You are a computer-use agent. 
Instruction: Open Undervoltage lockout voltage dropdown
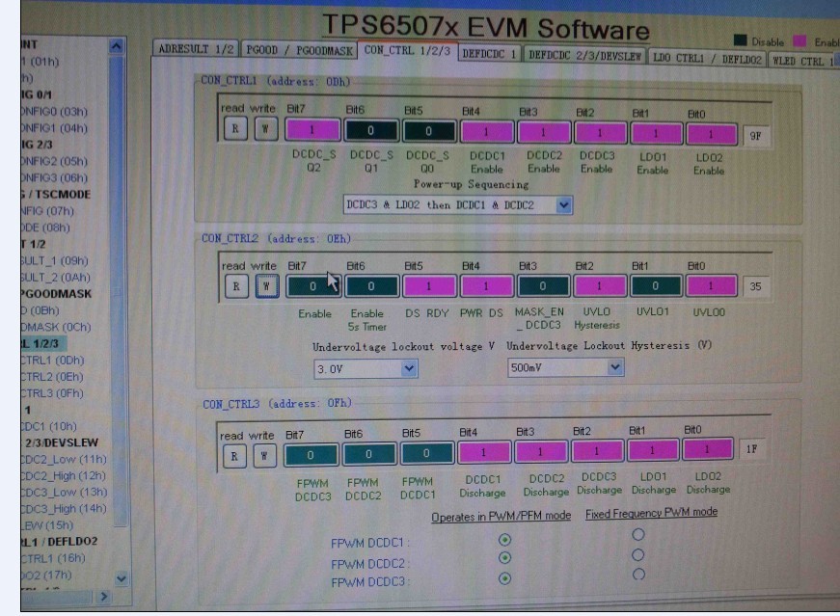366,368
